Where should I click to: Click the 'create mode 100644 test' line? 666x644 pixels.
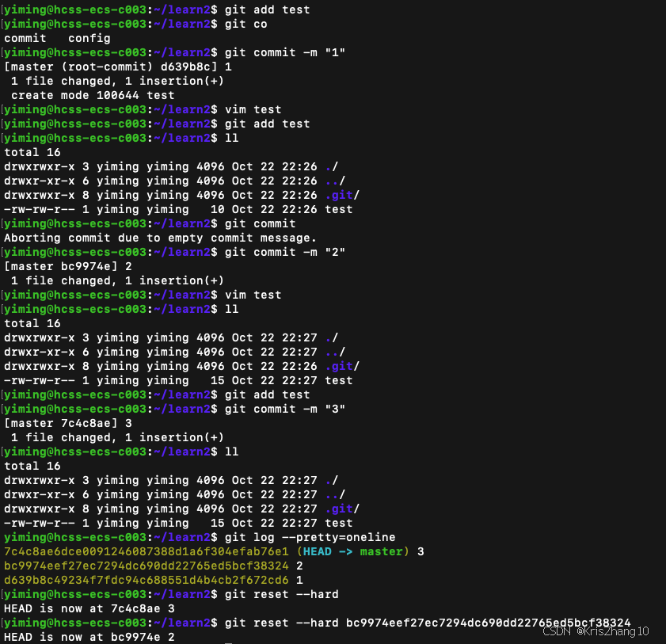(93, 95)
